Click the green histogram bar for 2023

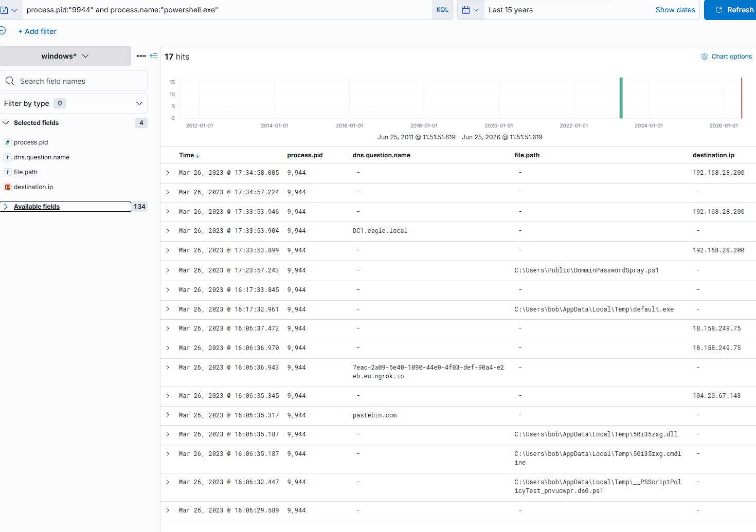pos(621,98)
